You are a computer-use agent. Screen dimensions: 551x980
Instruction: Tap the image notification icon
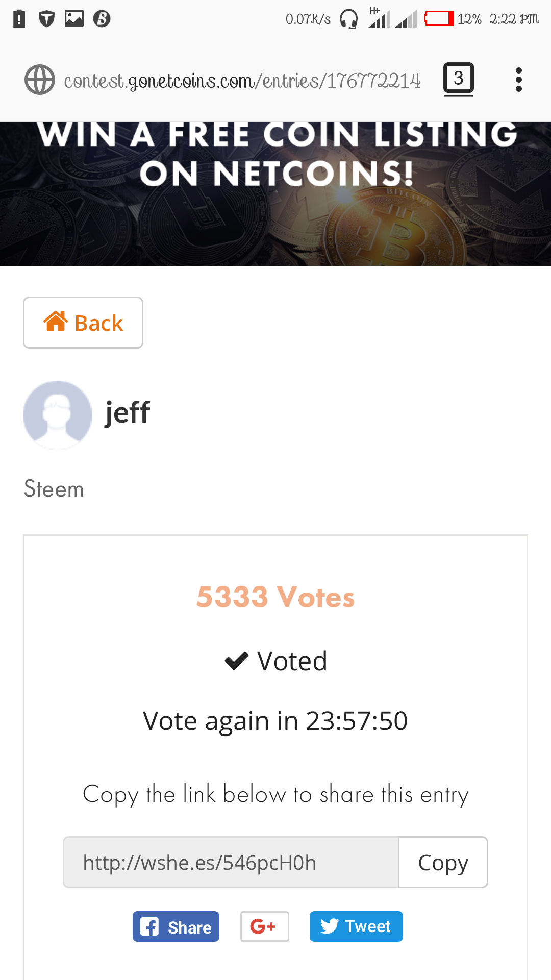pos(74,18)
